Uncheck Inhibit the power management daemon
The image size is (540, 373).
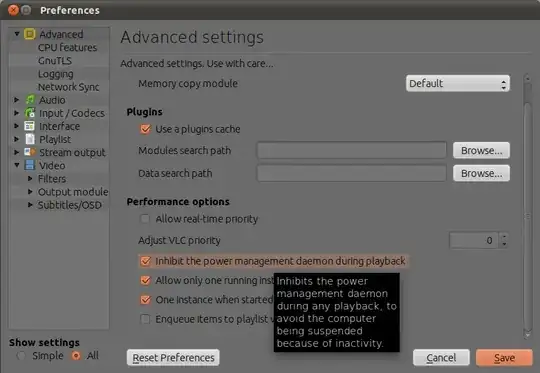145,261
